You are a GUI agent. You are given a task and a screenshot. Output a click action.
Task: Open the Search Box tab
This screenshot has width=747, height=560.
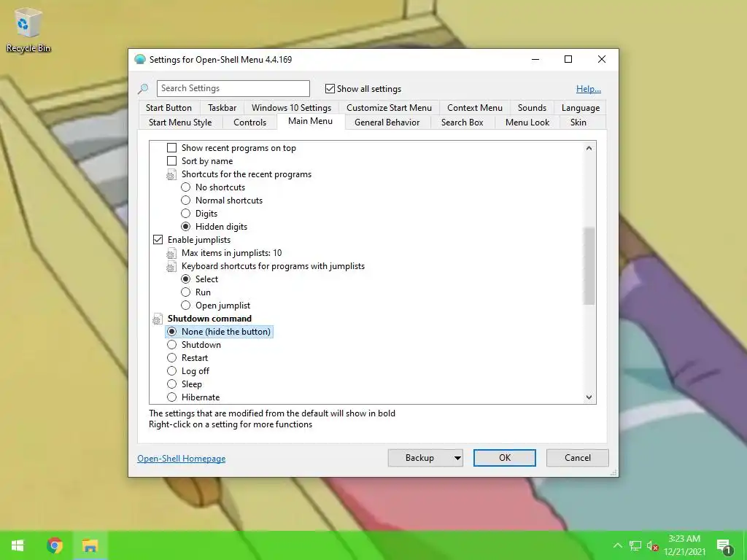pyautogui.click(x=462, y=122)
